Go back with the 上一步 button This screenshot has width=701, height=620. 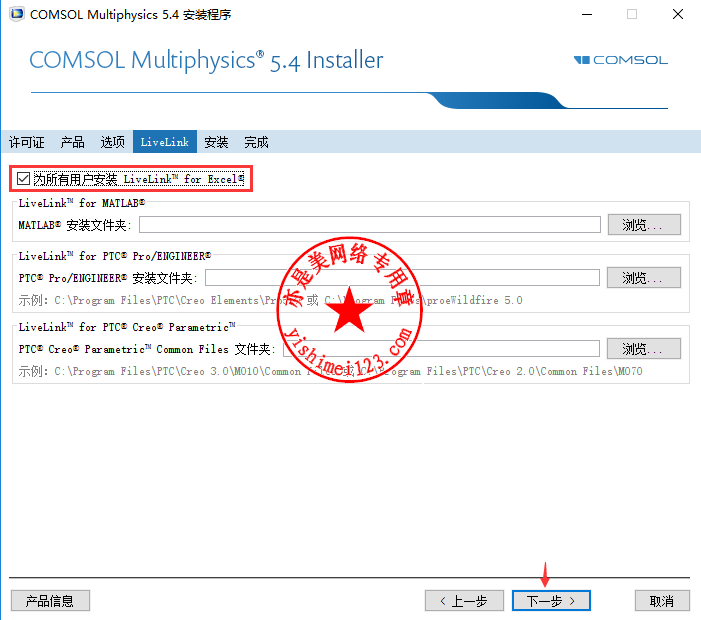click(464, 601)
